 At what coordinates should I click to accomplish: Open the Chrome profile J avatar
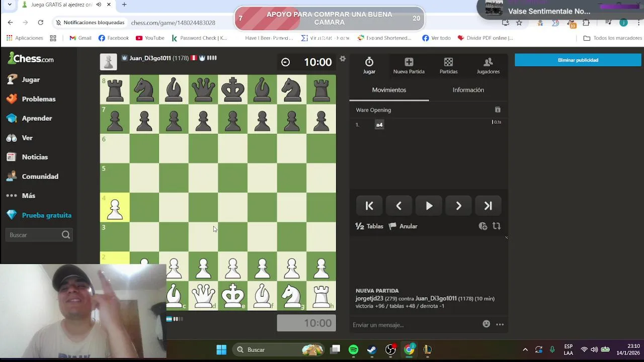click(x=623, y=23)
